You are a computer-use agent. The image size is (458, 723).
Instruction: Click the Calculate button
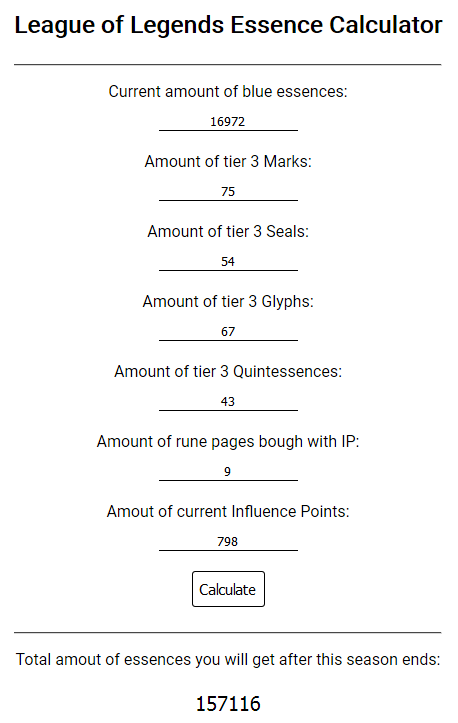[228, 589]
